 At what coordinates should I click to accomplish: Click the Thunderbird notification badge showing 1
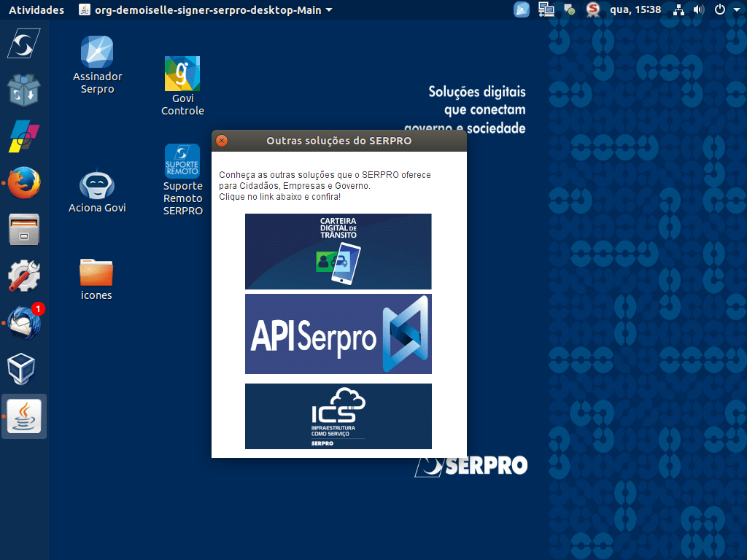(38, 309)
